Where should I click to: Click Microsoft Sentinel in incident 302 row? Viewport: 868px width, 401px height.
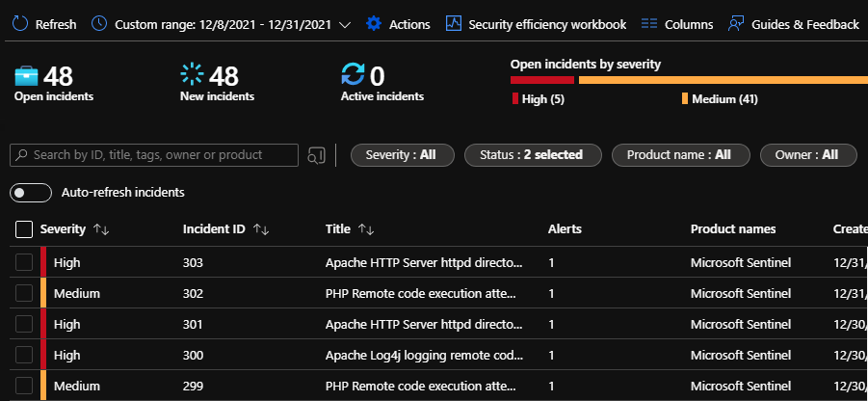(741, 293)
